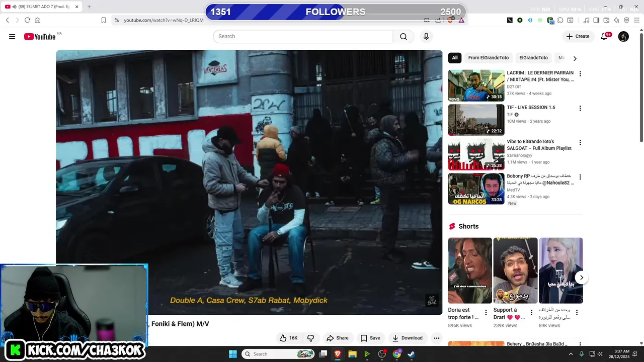This screenshot has height=362, width=644.
Task: Open the Windows Start menu
Action: (x=232, y=354)
